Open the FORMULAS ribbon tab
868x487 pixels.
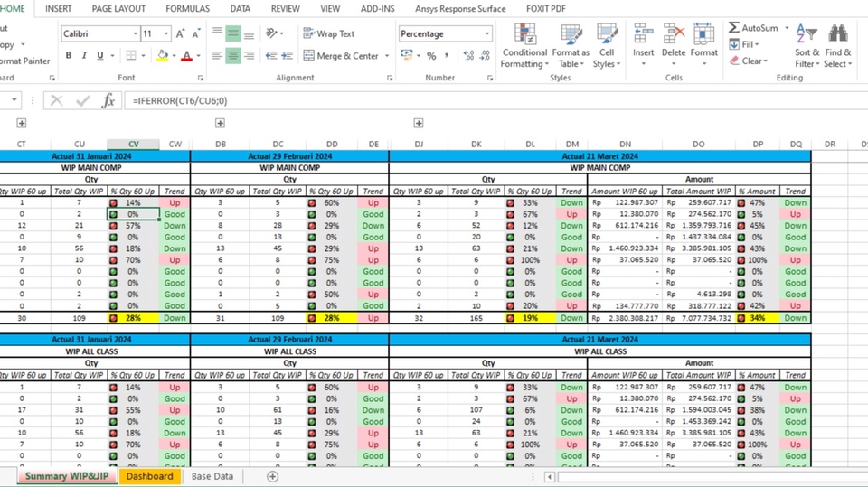pos(188,9)
